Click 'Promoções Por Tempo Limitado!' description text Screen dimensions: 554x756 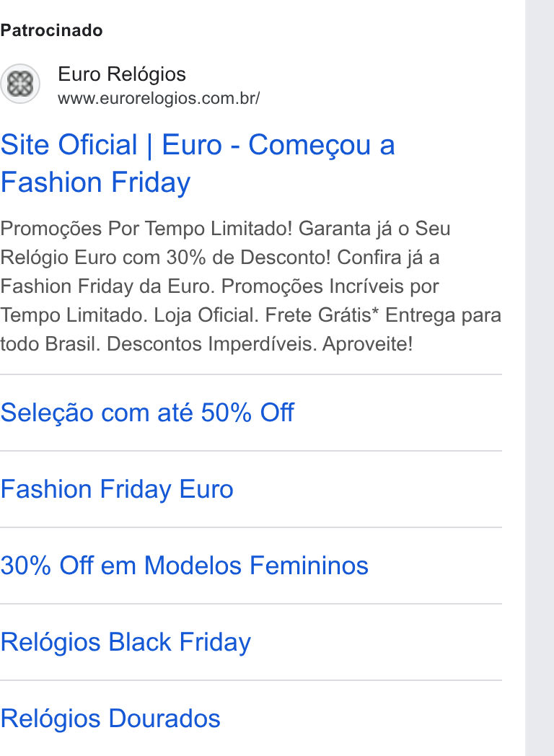[146, 229]
